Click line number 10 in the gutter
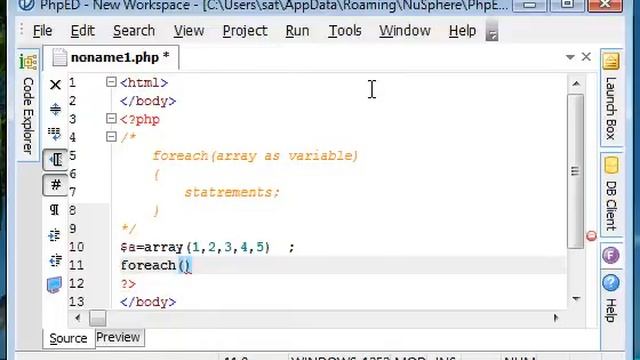Screen dimensions: 640x360 point(76,247)
